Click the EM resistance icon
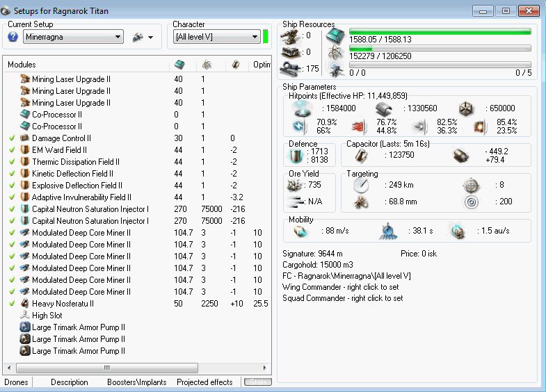Viewport: 546px width, 392px height. 300,126
